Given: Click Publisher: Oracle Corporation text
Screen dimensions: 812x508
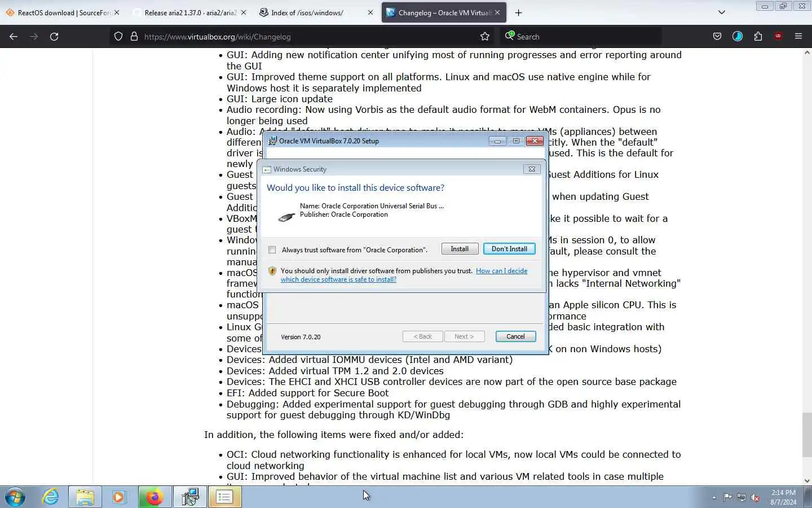Looking at the screenshot, I should point(343,214).
